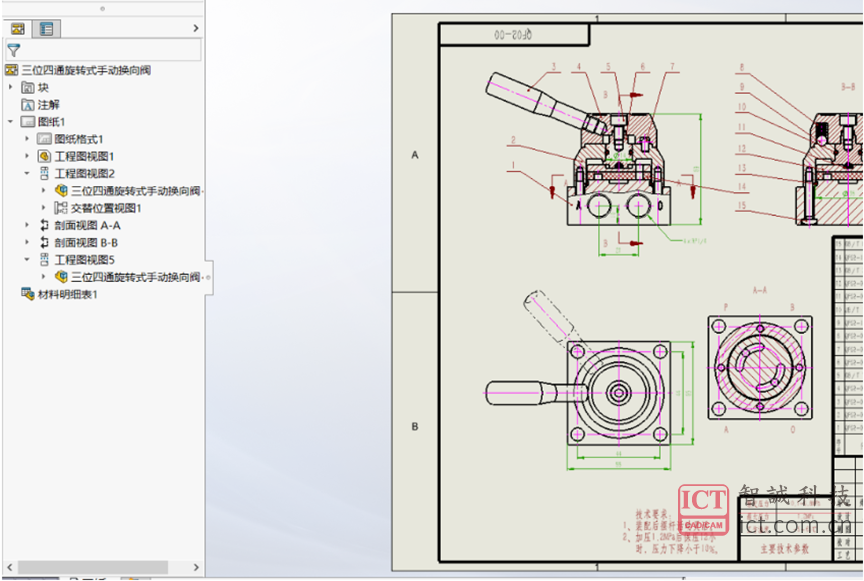Select balloon number 3 in front view
Viewport: 864px width, 581px height.
click(554, 67)
